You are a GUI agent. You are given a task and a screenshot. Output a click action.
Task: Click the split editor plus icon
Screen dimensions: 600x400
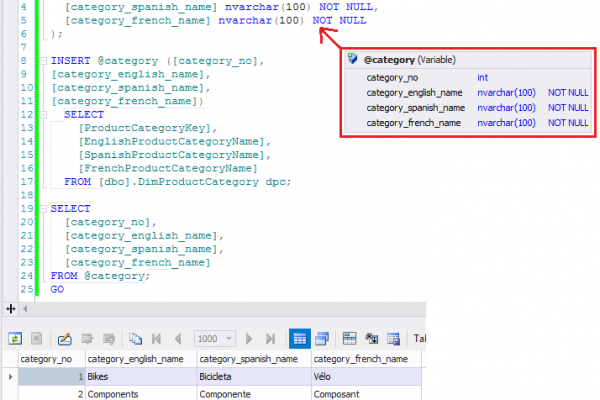tap(11, 309)
